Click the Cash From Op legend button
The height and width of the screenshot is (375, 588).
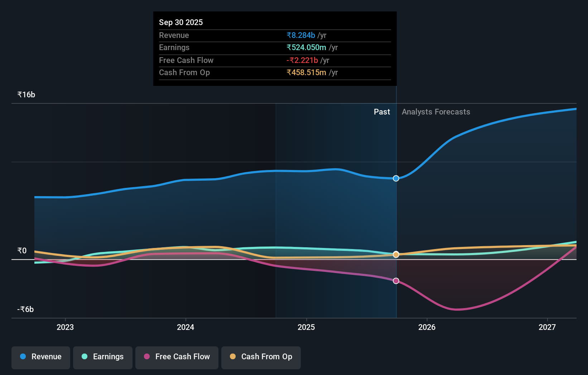(261, 357)
